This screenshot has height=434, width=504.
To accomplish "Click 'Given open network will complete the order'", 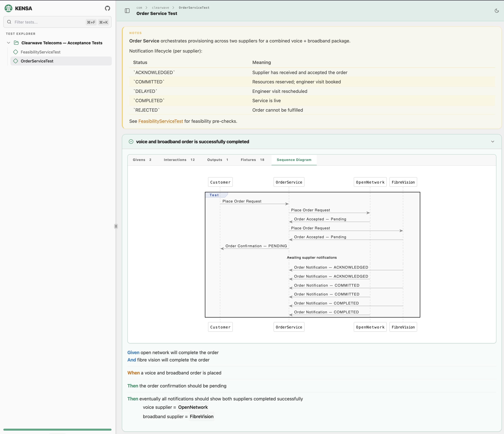I will [173, 352].
